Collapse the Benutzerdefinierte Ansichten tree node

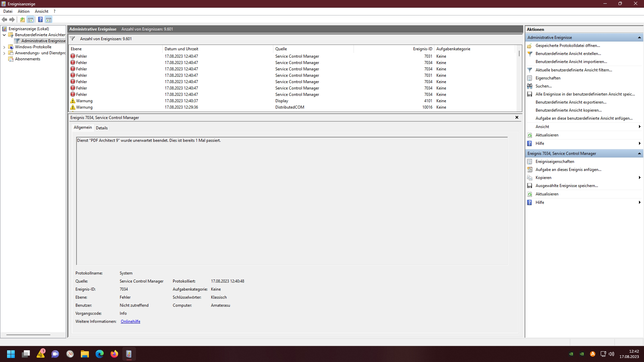tap(4, 35)
